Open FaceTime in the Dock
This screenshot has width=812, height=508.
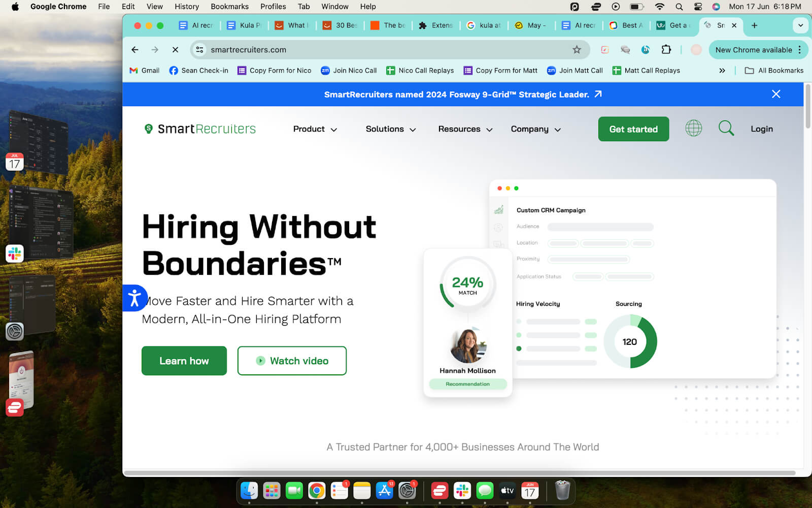pyautogui.click(x=294, y=490)
